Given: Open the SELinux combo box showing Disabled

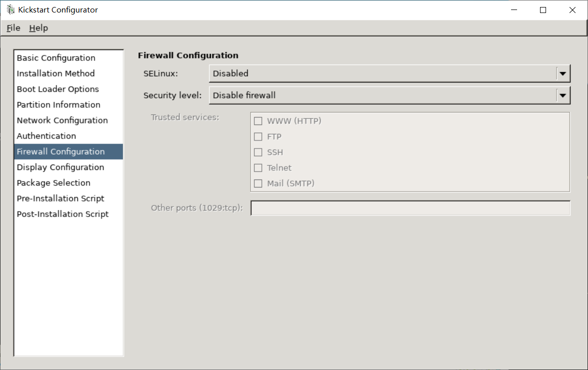Looking at the screenshot, I should coord(390,73).
